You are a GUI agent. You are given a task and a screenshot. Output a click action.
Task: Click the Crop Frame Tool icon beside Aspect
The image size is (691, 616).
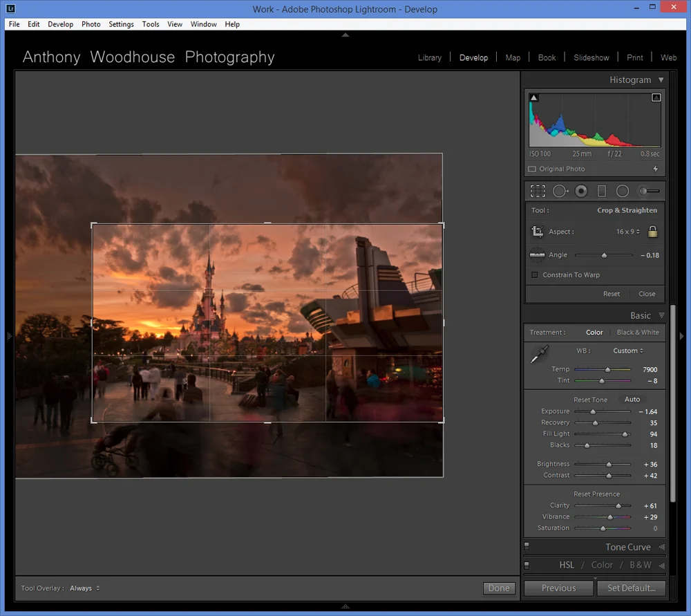tap(537, 232)
